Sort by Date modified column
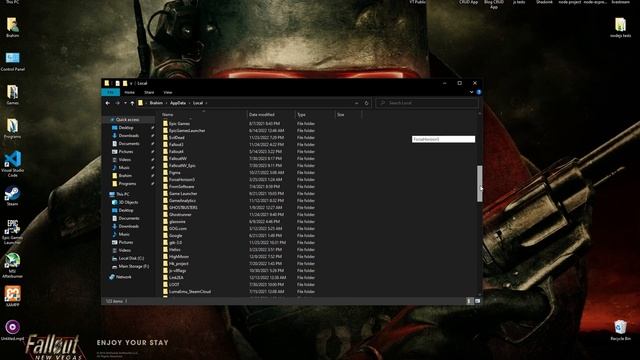Viewport: 640px width, 360px height. click(x=271, y=115)
